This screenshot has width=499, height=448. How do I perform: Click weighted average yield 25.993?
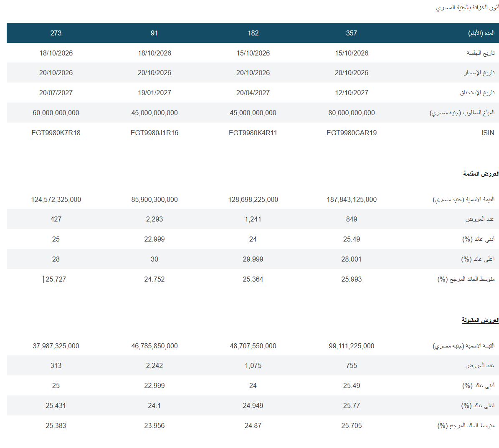(352, 279)
